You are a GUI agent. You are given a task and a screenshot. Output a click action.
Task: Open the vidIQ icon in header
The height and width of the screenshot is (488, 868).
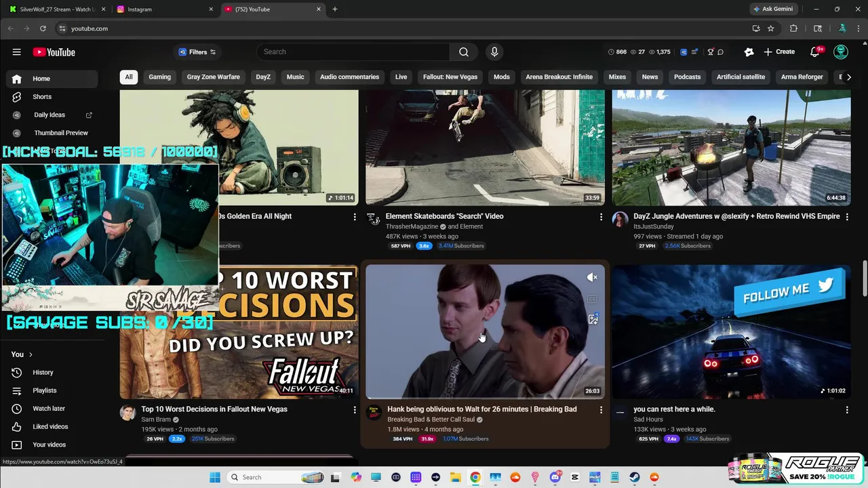pos(684,52)
